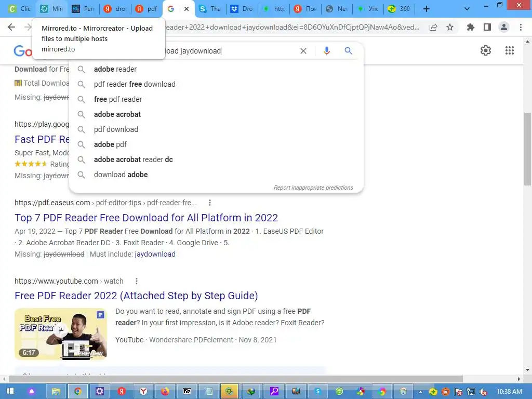Clear the search box with the X icon
The height and width of the screenshot is (399, 532).
[303, 51]
